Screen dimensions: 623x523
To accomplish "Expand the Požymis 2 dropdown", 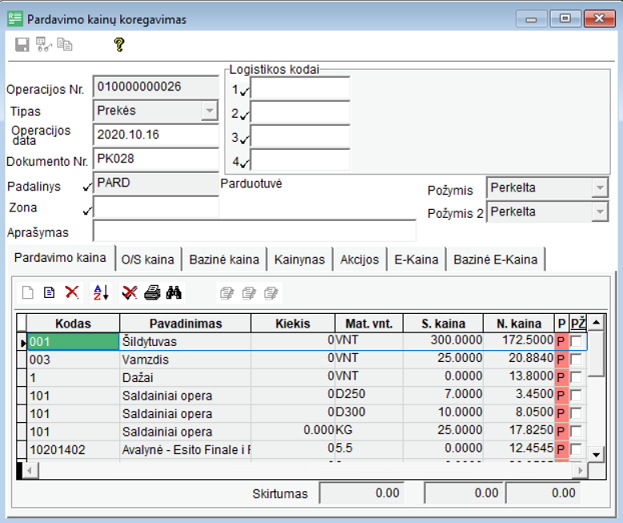I will (598, 212).
